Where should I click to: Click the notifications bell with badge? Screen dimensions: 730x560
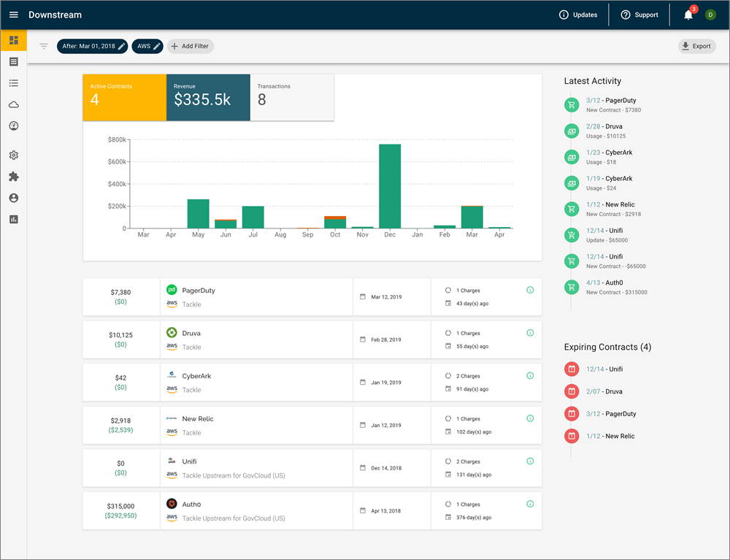pyautogui.click(x=687, y=14)
